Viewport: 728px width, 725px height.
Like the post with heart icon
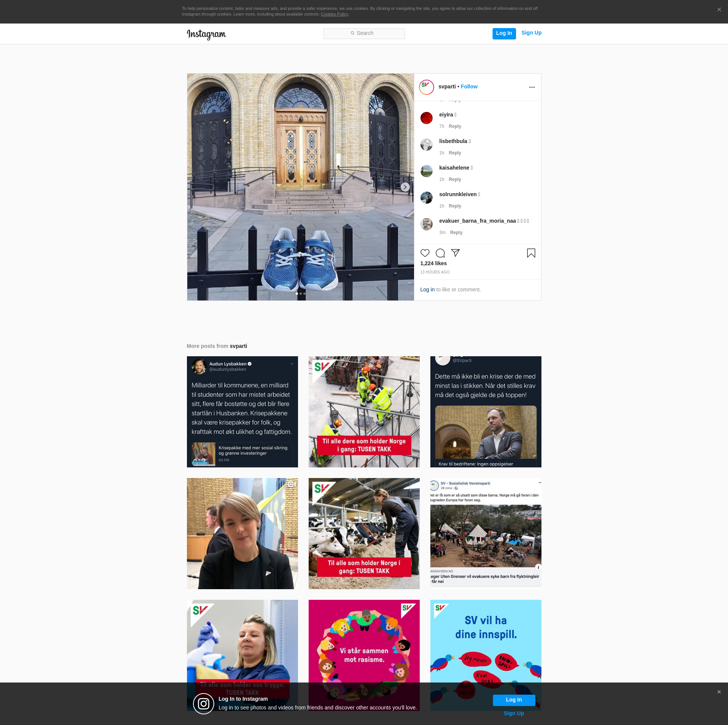tap(425, 253)
